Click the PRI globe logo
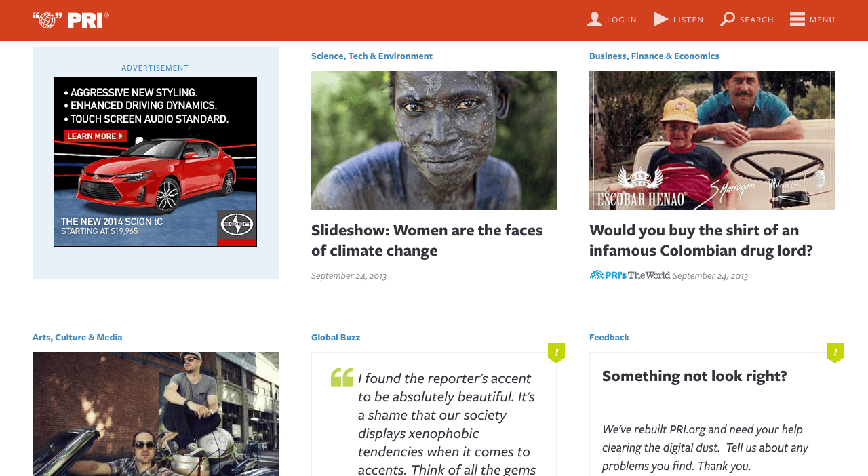Viewport: 868px width, 476px height. 71,20
